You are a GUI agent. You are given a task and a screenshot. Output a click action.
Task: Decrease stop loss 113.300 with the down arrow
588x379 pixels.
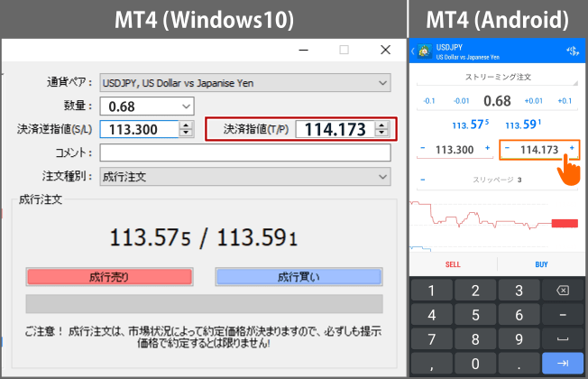186,133
